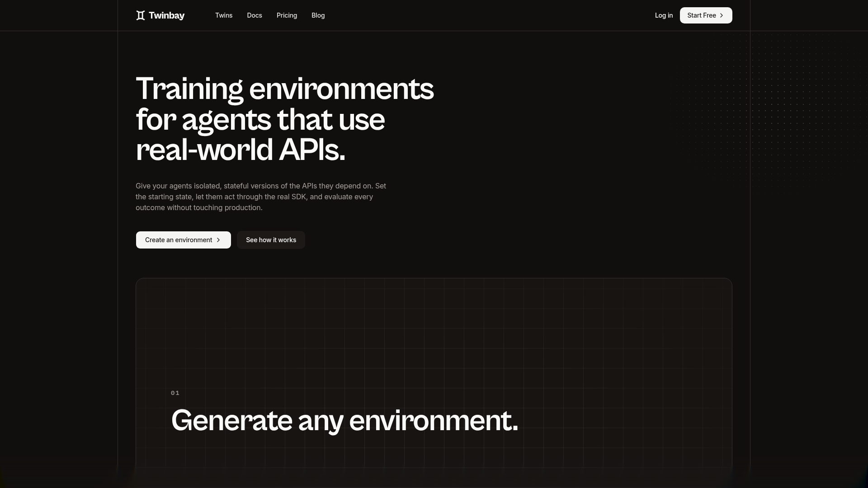
Task: Go to the Pricing page
Action: click(287, 15)
